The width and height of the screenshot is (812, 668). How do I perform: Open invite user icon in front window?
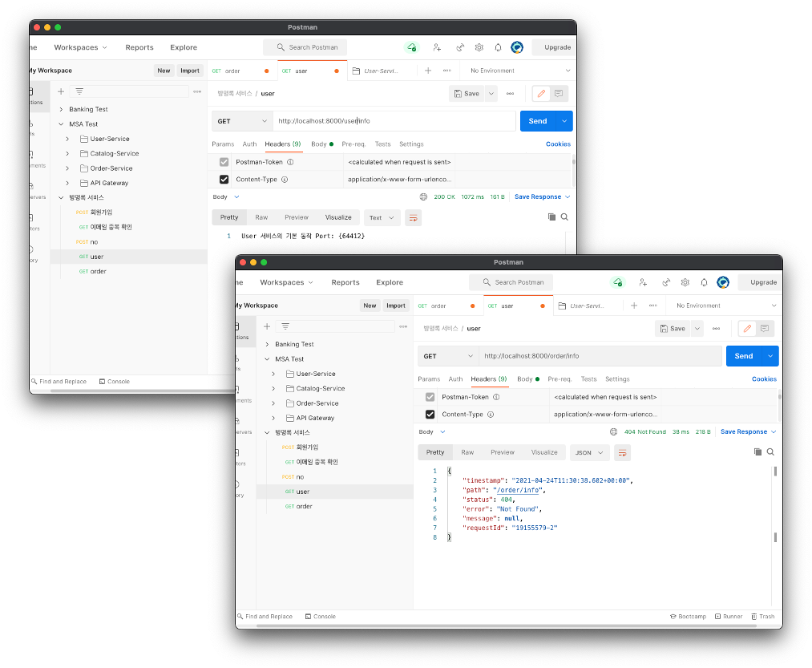tap(643, 282)
